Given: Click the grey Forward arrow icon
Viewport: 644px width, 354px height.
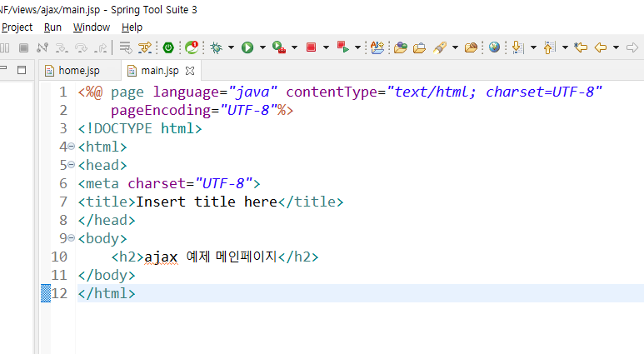Looking at the screenshot, I should (632, 47).
